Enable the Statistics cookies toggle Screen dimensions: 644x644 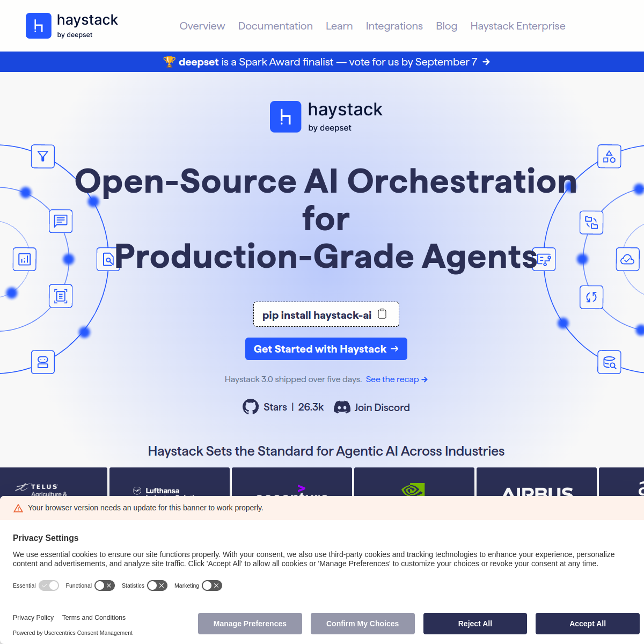coord(157,586)
